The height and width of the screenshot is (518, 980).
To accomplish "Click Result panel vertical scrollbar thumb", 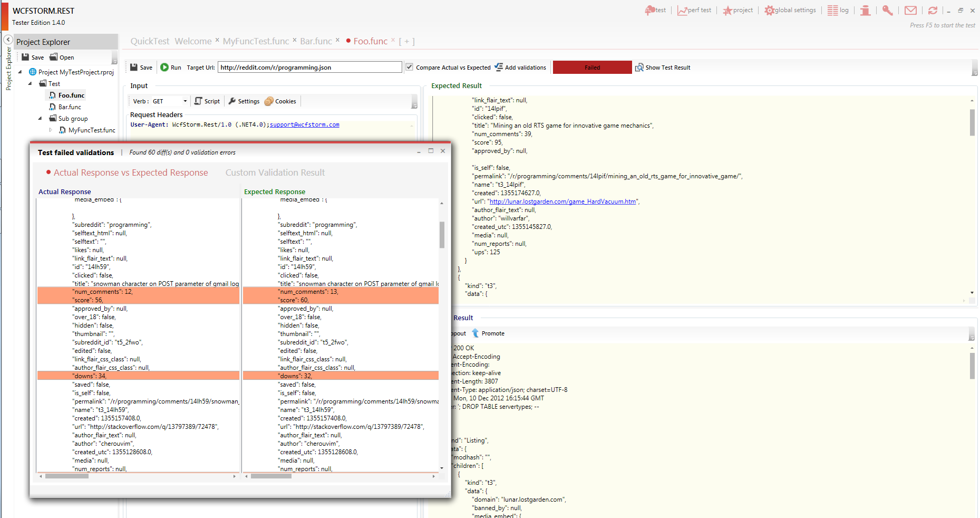I will [972, 366].
